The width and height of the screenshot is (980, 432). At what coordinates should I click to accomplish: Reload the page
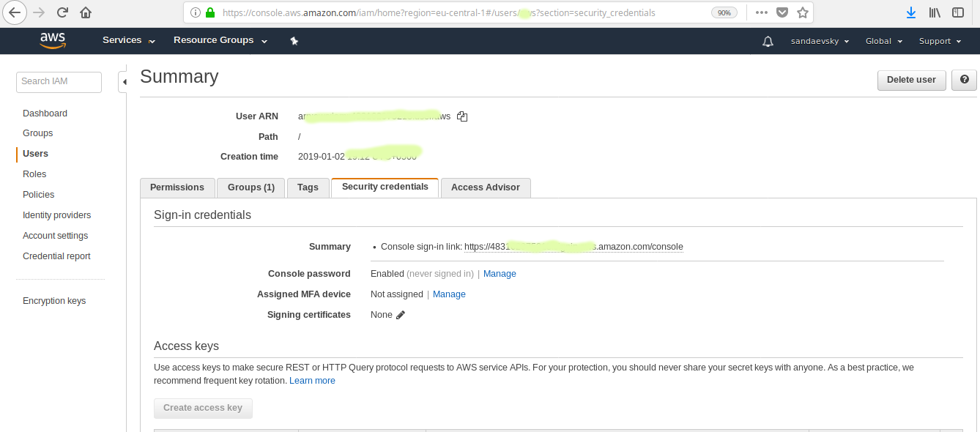coord(62,12)
